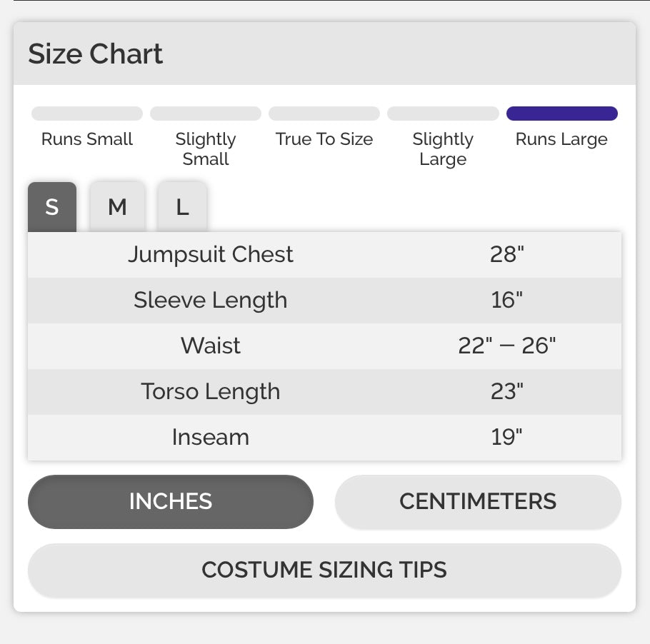The image size is (650, 644).
Task: Click the Runs Small fit bar segment
Action: [x=87, y=114]
